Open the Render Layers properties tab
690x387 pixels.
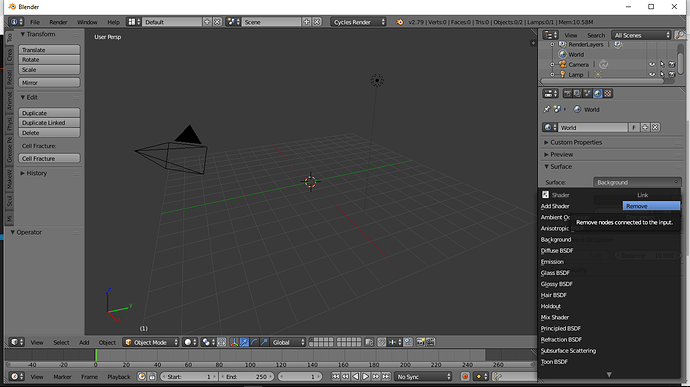coord(577,93)
